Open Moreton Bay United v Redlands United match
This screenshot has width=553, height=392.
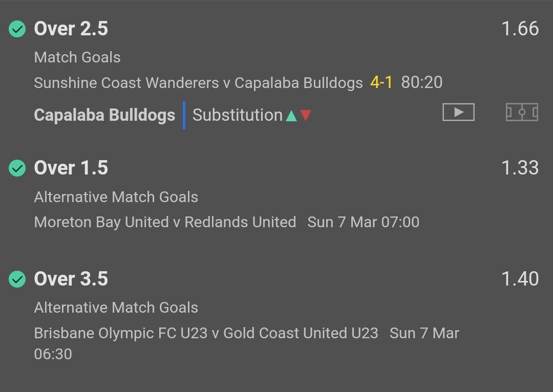pos(165,222)
